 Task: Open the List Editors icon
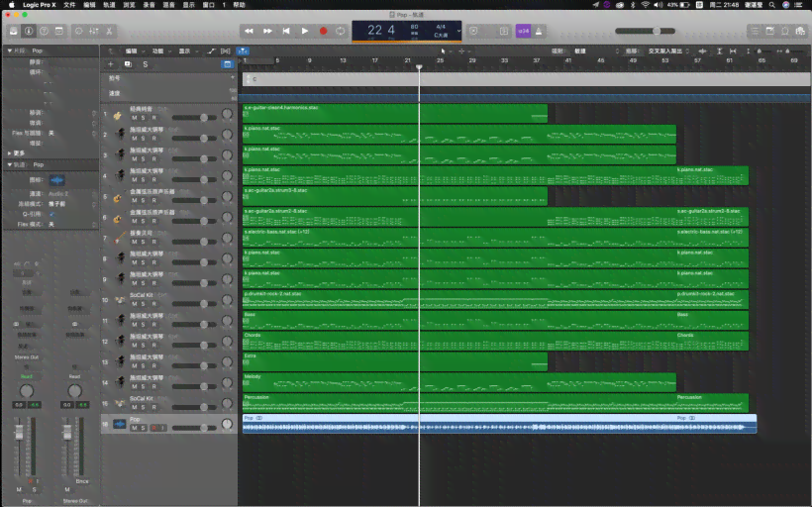pyautogui.click(x=755, y=31)
